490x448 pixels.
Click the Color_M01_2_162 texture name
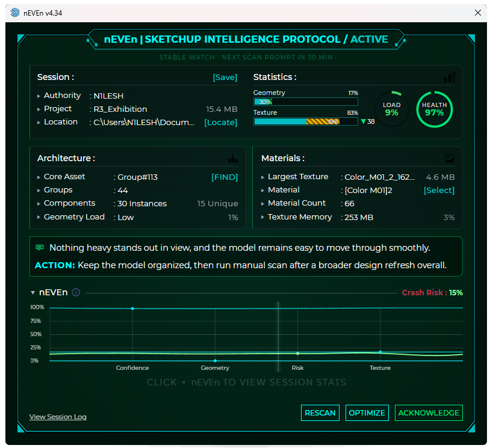(380, 177)
